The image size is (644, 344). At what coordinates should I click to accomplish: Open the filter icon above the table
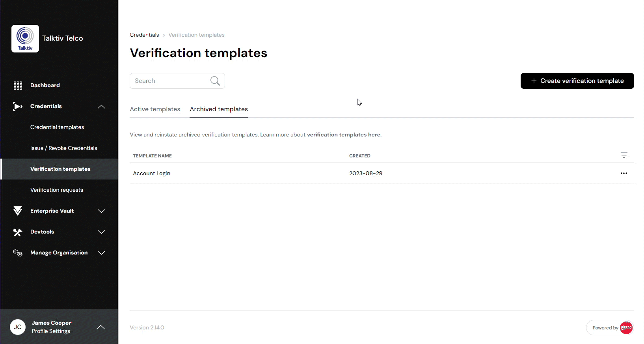coord(624,155)
